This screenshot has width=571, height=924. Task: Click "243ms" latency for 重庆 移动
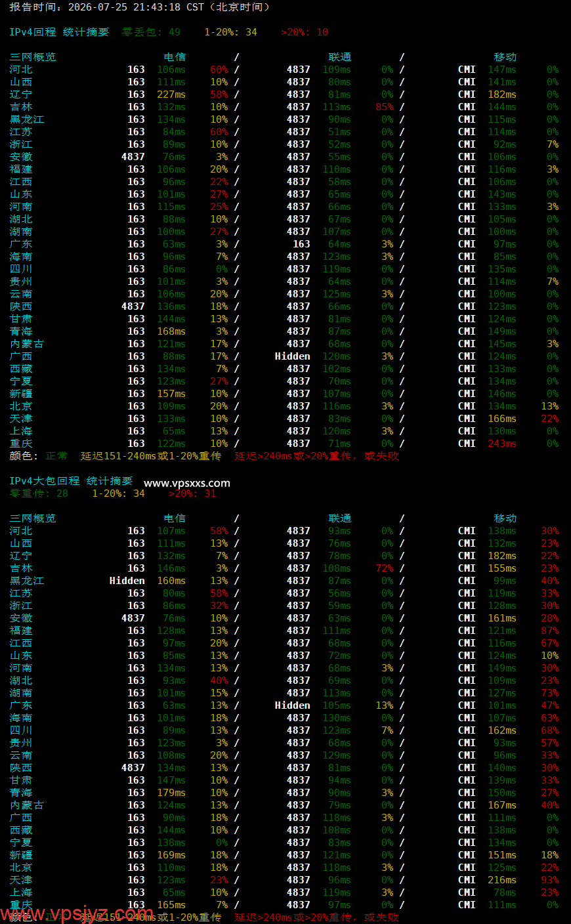coord(502,444)
